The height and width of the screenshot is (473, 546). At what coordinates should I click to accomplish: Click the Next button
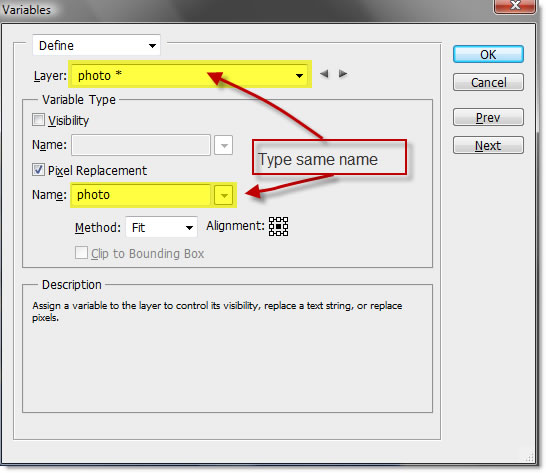(x=488, y=145)
